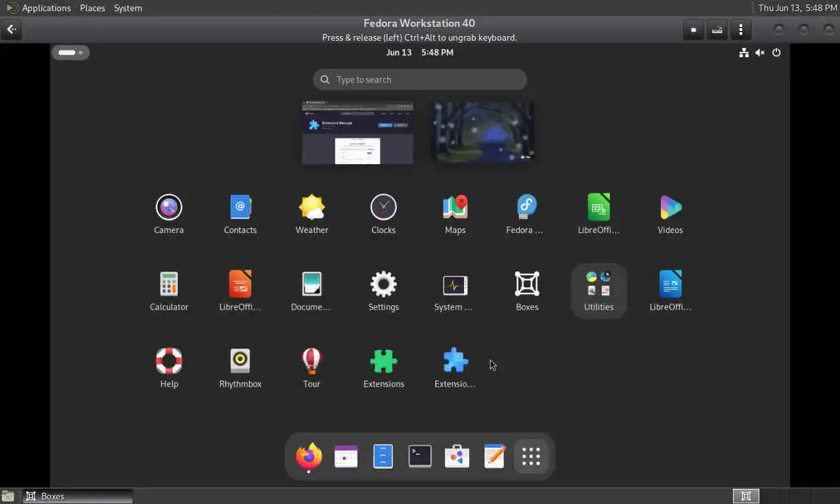Open the orange LibreOffice Impress icon
The width and height of the screenshot is (840, 504).
tap(240, 291)
